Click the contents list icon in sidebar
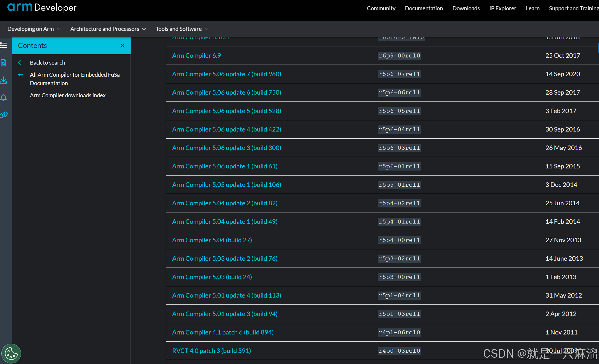The image size is (599, 364). tap(4, 45)
